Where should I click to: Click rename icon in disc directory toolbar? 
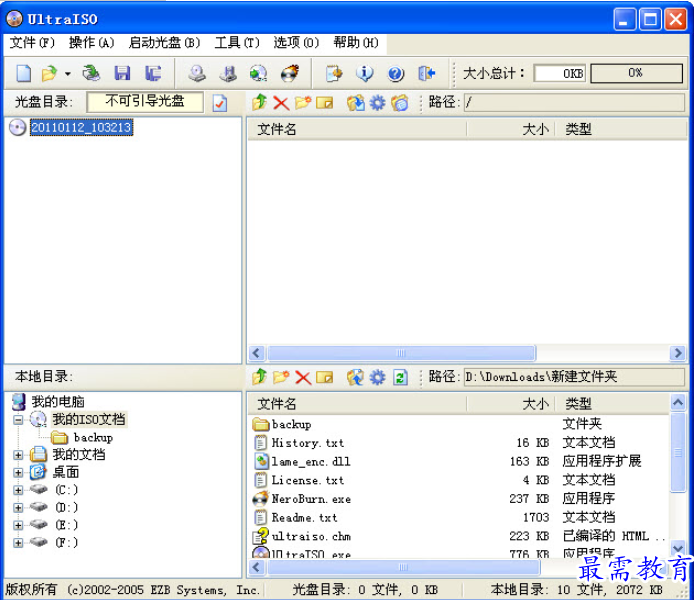pyautogui.click(x=325, y=103)
